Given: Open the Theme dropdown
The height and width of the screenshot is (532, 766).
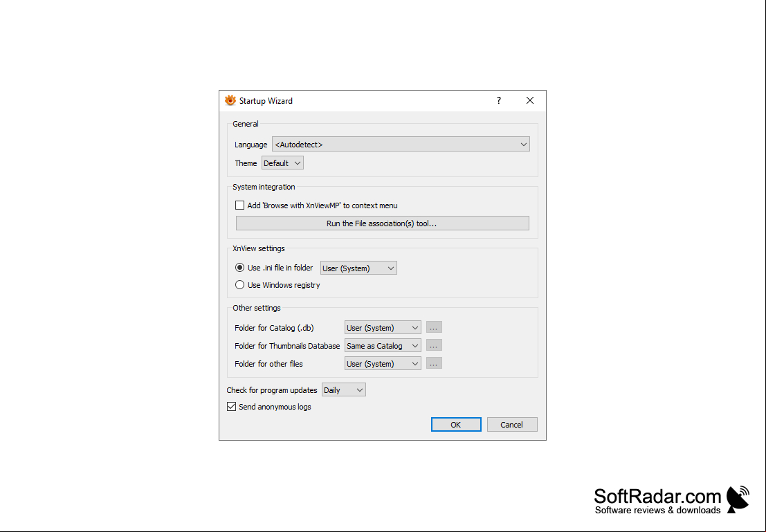Looking at the screenshot, I should click(x=282, y=163).
